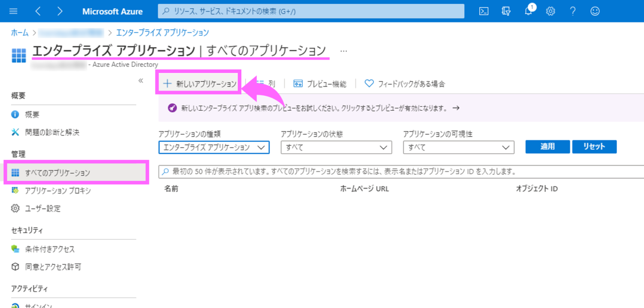
Task: Expand the アプリケーションの状態 dropdown
Action: (x=336, y=147)
